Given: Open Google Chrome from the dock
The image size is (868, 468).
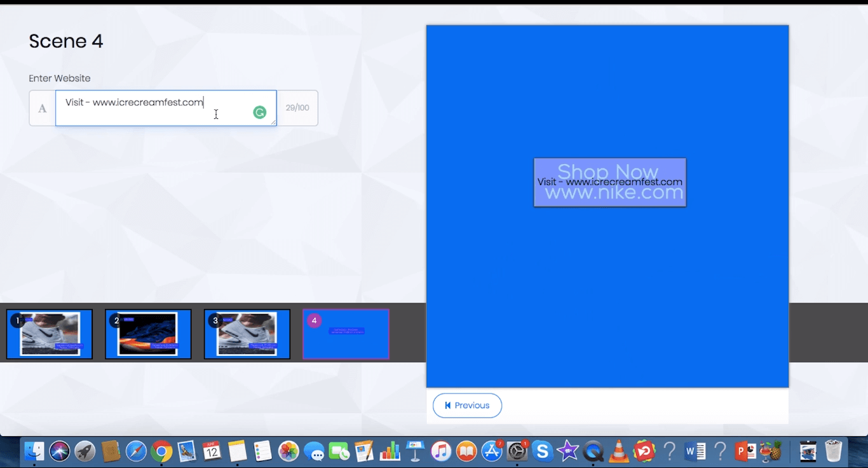Looking at the screenshot, I should pos(161,451).
